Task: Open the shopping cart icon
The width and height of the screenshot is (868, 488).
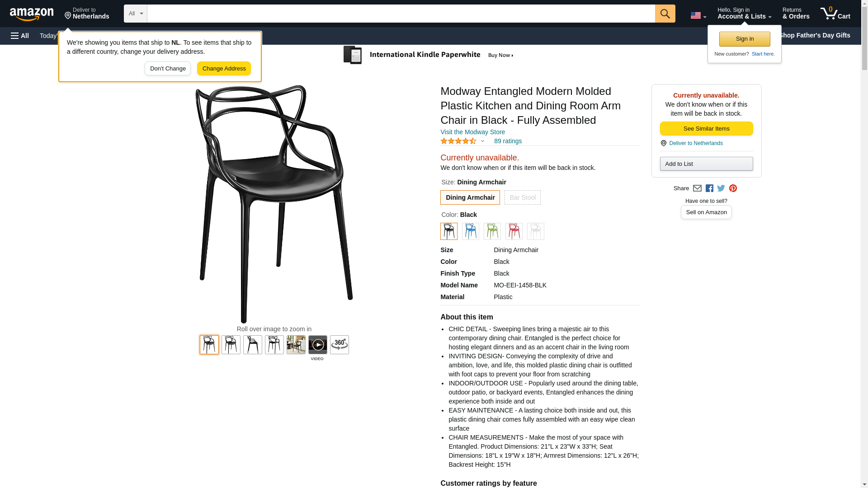Action: click(835, 14)
